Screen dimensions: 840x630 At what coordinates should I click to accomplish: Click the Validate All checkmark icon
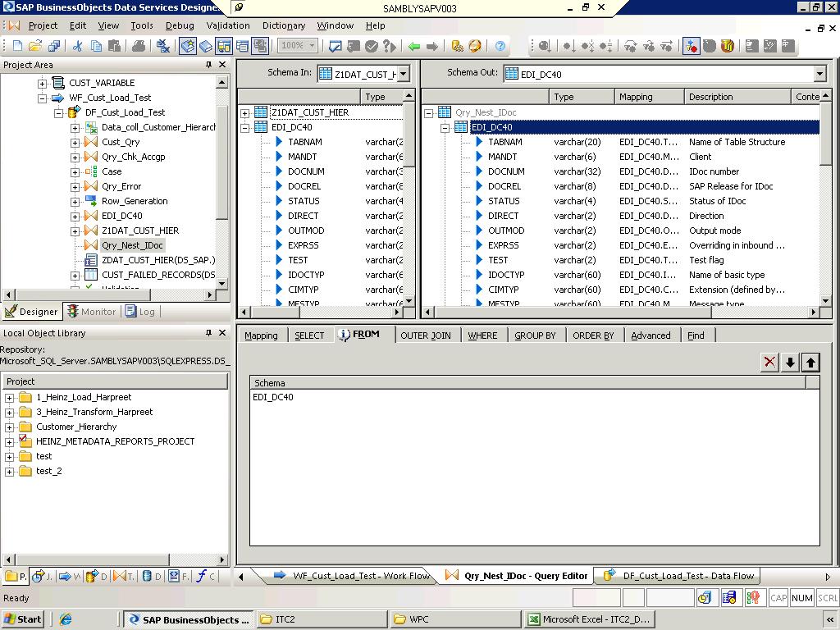point(372,46)
